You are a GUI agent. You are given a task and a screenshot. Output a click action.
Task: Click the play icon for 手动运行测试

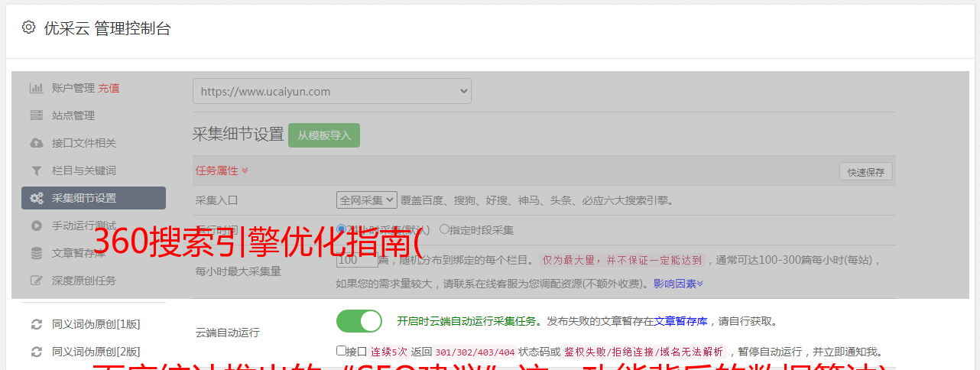(x=36, y=226)
